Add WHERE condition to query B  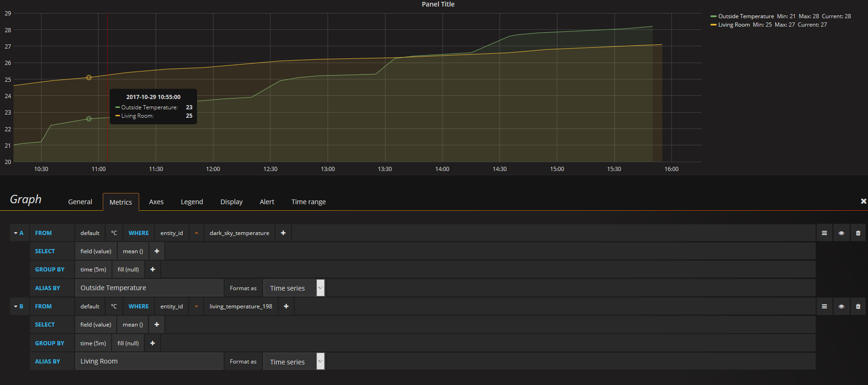(286, 307)
